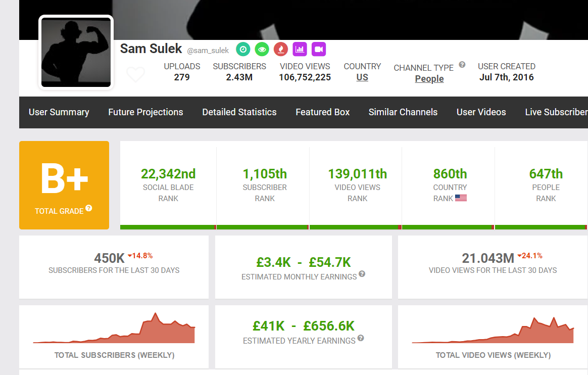588x375 pixels.
Task: Click the 14.8% subscriber change indicator
Action: (140, 256)
